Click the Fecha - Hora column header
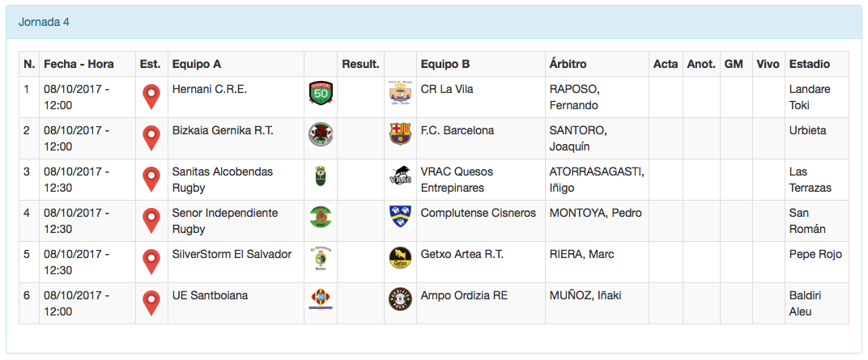This screenshot has height=360, width=868. 79,64
